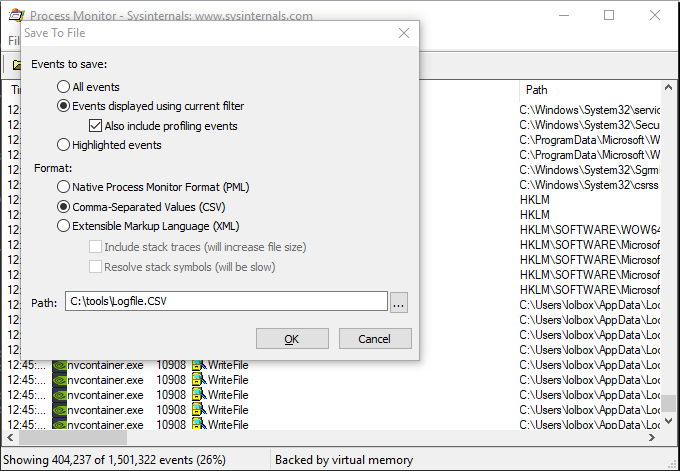The height and width of the screenshot is (471, 680).
Task: Cancel the Save To File dialog
Action: 375,339
